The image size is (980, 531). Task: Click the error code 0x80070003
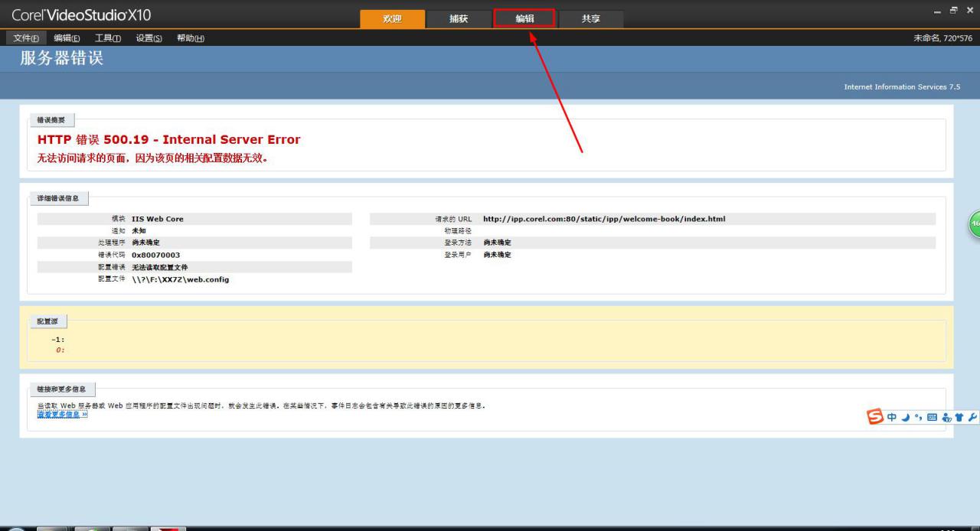(155, 255)
